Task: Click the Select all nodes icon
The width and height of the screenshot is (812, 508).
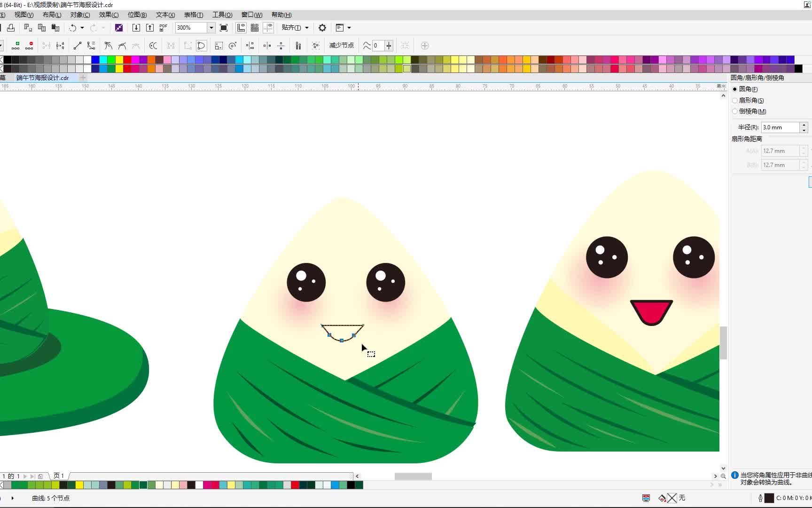Action: (x=316, y=46)
